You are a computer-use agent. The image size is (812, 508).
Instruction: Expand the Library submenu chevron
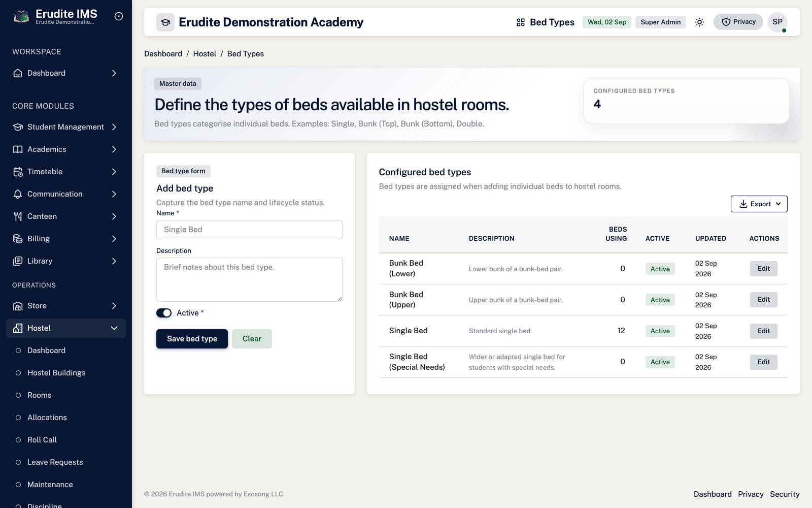click(x=114, y=261)
